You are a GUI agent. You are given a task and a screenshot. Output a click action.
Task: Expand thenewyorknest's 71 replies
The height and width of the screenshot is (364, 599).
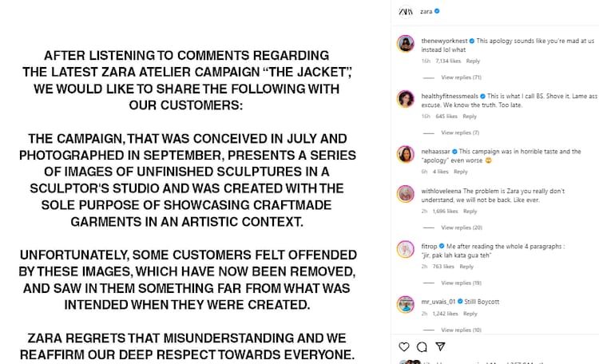[461, 77]
